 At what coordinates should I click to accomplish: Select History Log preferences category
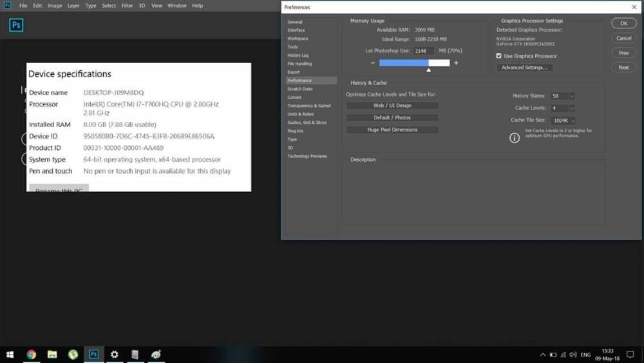(298, 55)
